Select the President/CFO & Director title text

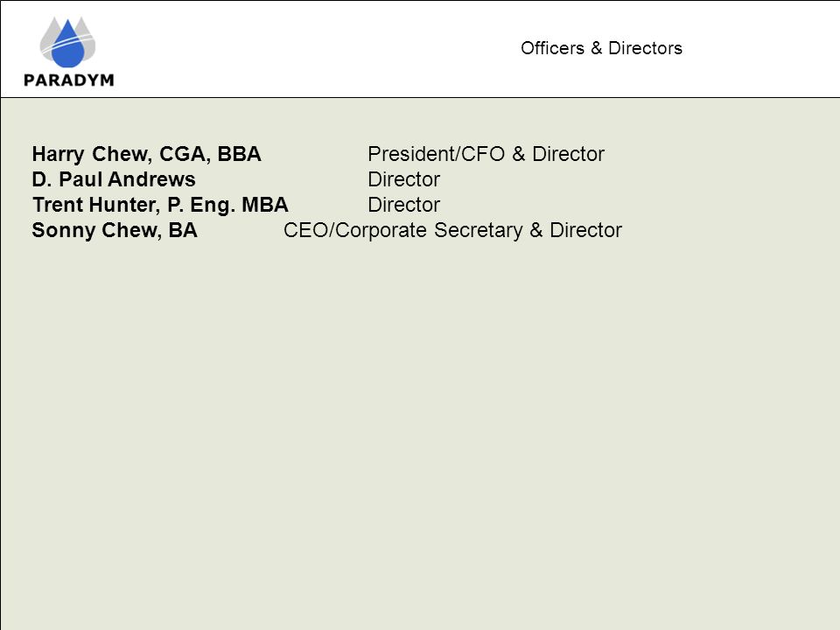[x=486, y=154]
